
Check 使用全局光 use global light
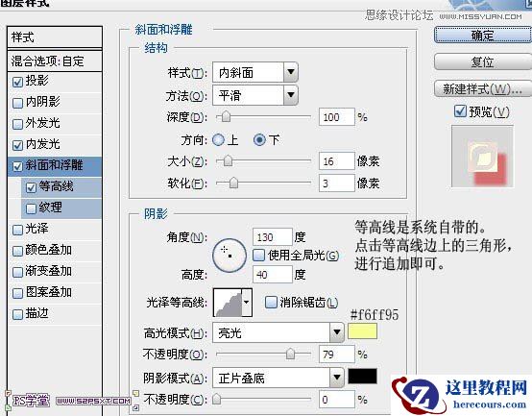coord(259,255)
